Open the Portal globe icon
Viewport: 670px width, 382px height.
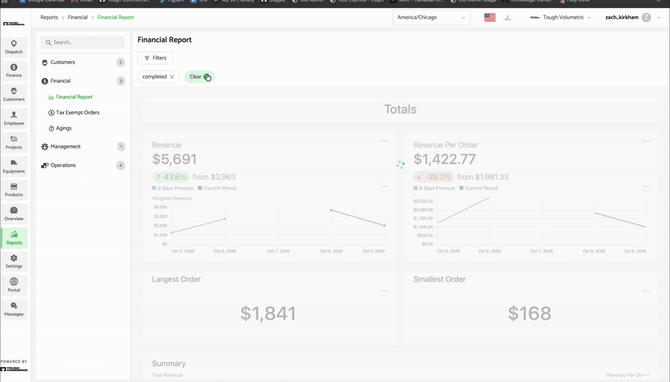point(14,285)
